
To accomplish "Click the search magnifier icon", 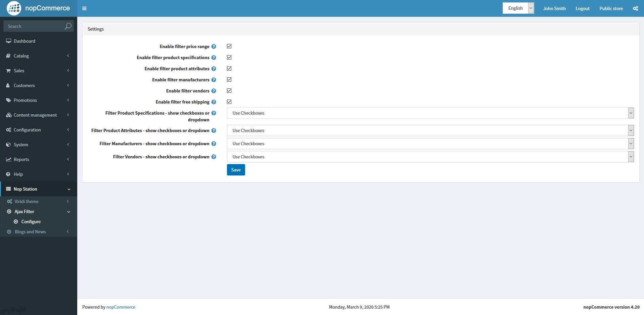I will (68, 26).
